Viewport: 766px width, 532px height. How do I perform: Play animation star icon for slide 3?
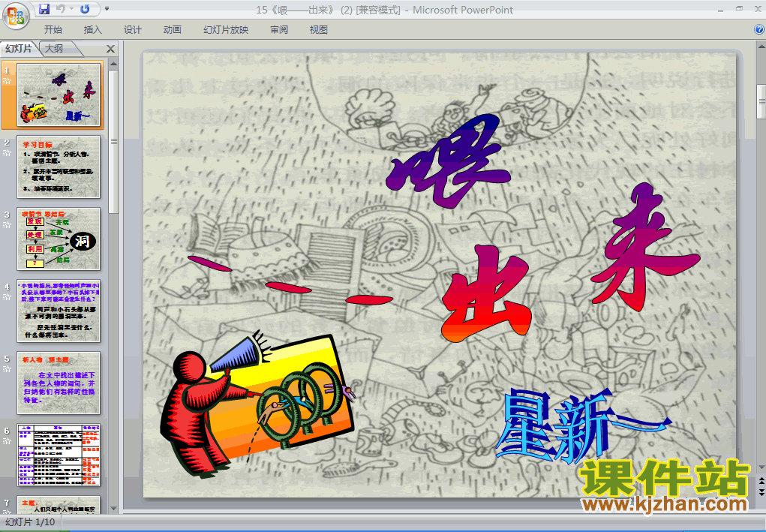(x=7, y=224)
